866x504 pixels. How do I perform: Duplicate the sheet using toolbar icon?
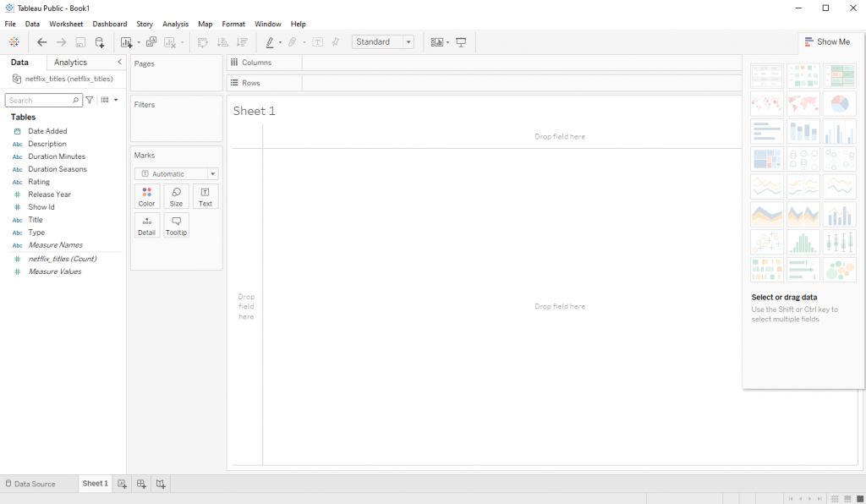pos(151,42)
